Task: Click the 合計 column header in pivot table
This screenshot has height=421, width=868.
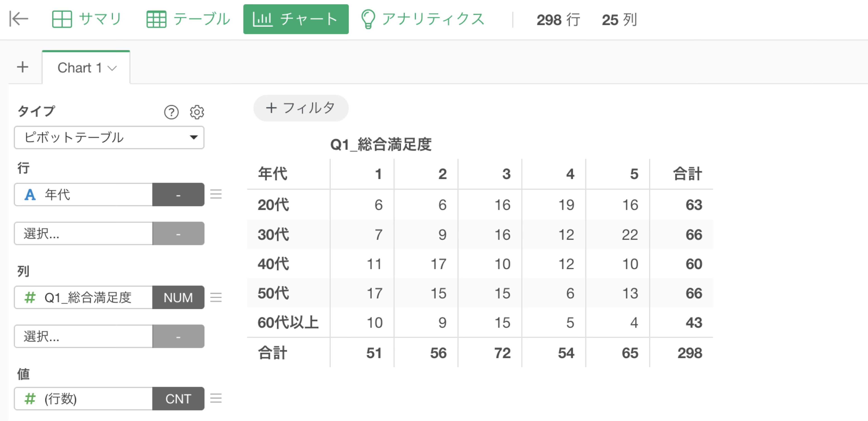Action: tap(687, 174)
